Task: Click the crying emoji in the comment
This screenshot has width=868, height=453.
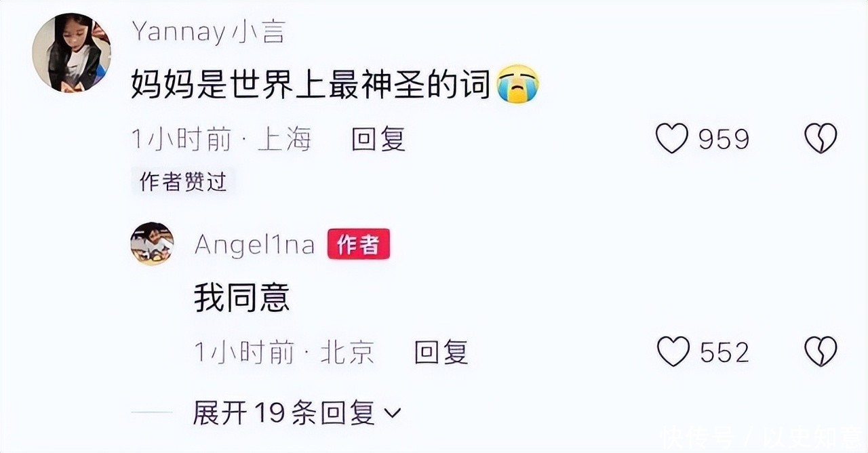Action: [x=517, y=85]
